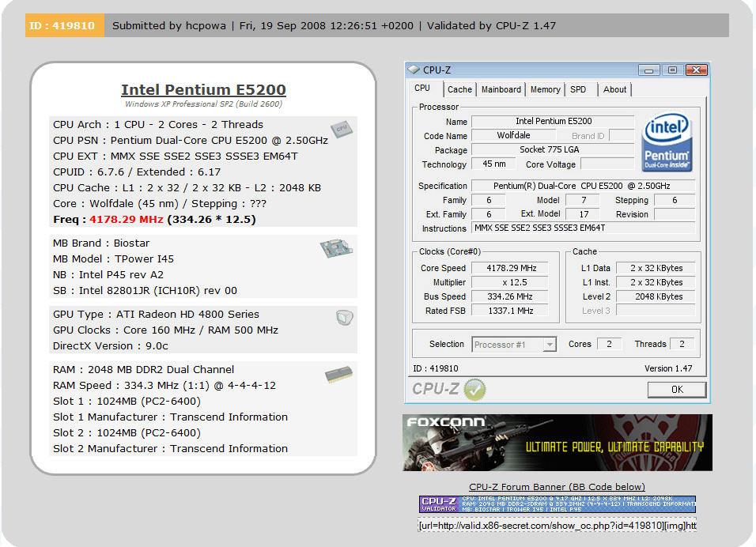Click the CPU-Z title bar app icon
Image resolution: width=756 pixels, height=547 pixels.
(414, 70)
